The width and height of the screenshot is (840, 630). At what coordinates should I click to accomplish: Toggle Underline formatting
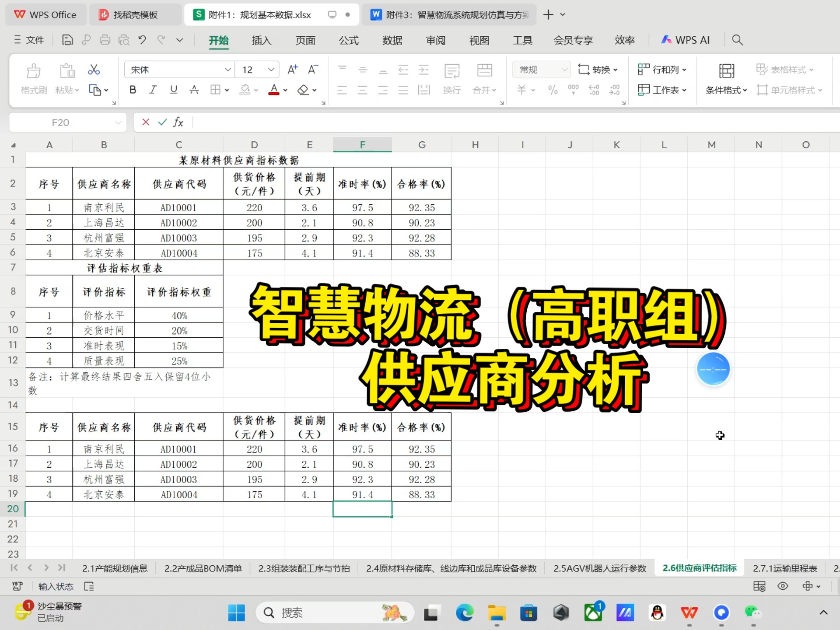(174, 90)
